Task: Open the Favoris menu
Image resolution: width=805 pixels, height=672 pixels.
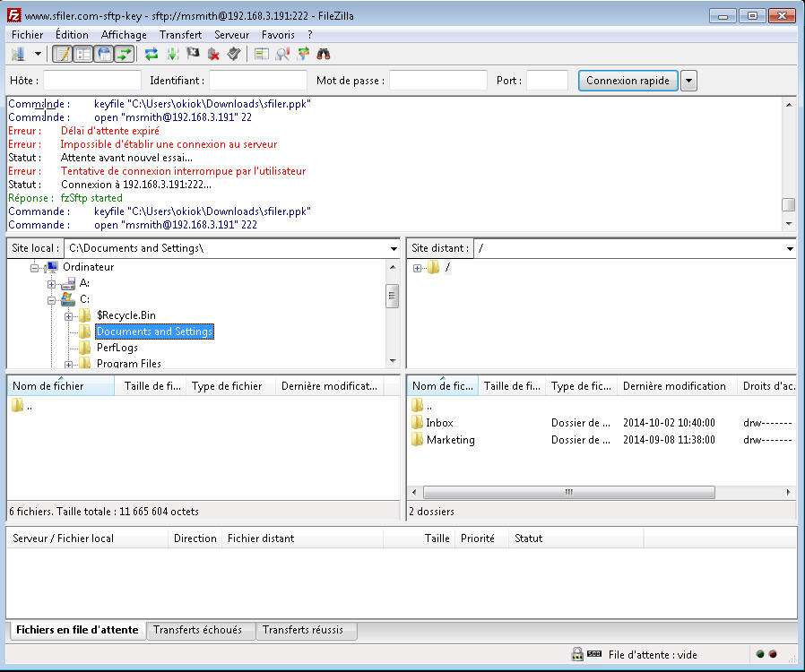Action: point(278,35)
